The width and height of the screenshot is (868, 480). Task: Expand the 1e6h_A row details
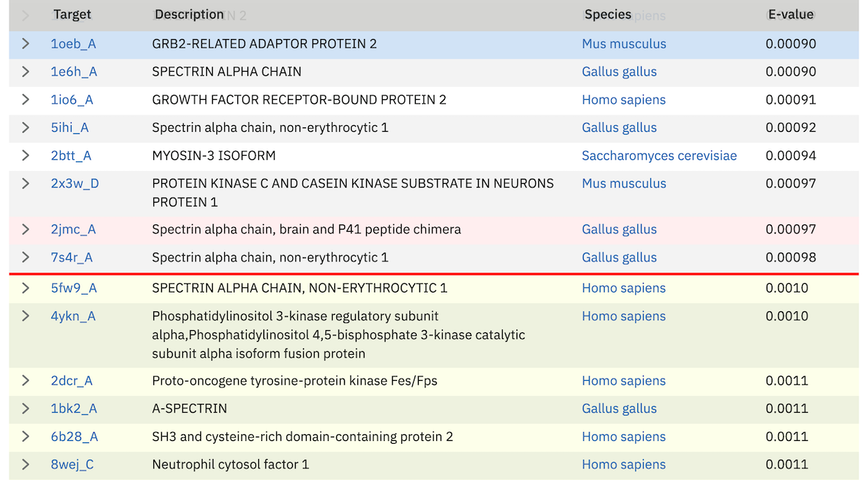(25, 72)
